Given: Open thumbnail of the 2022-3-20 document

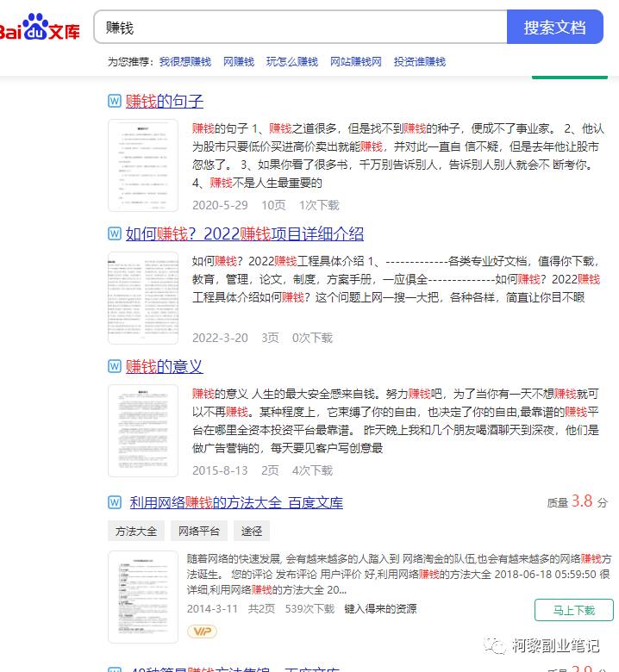Looking at the screenshot, I should point(143,298).
